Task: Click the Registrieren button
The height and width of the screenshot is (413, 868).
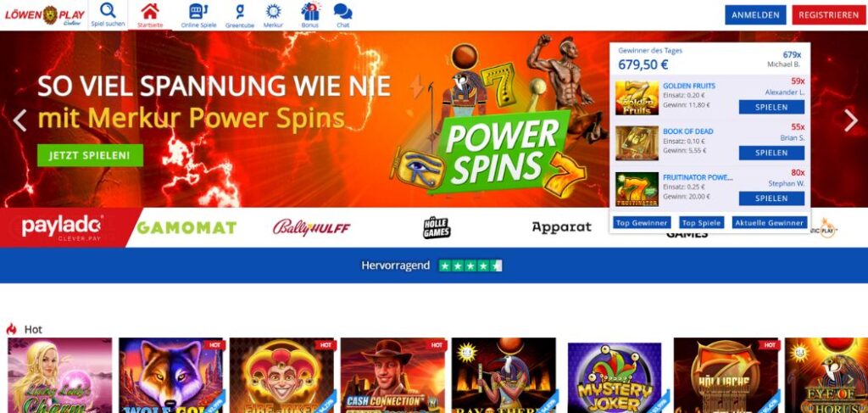Action: (829, 15)
